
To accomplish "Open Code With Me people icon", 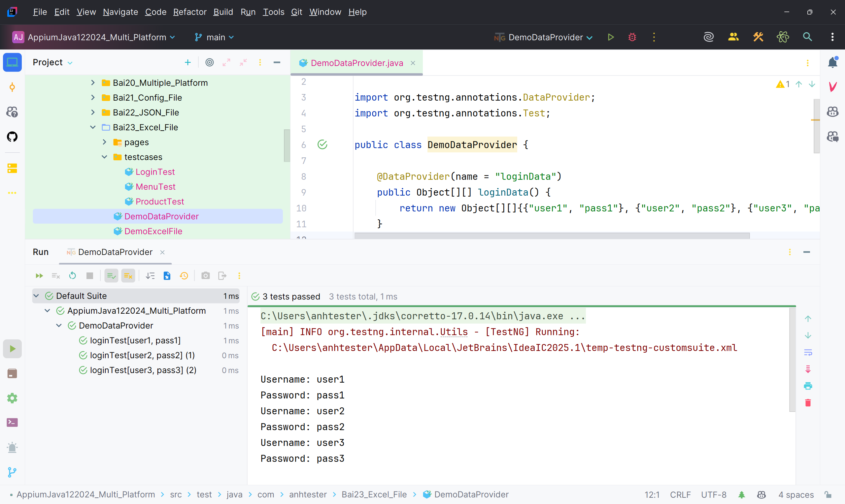I will coord(733,37).
